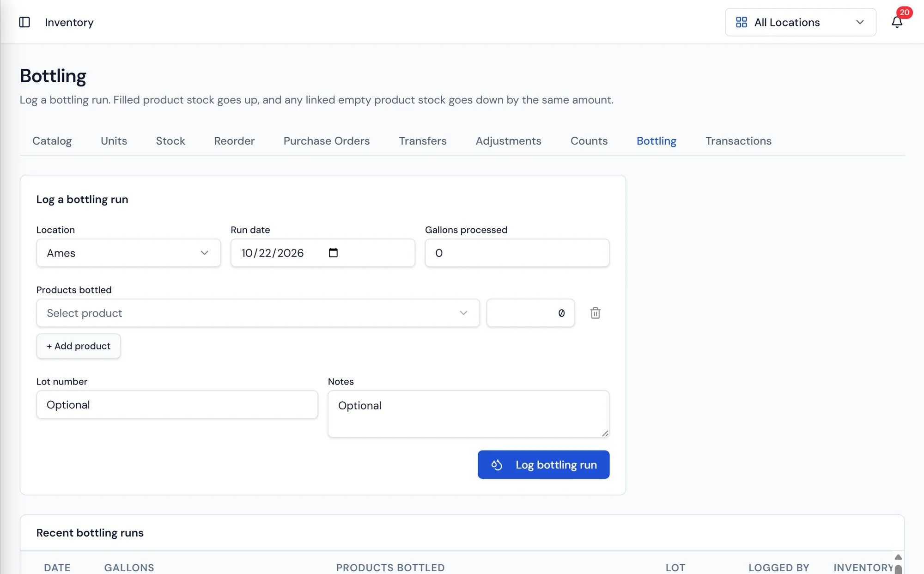Open the Adjustments tab
This screenshot has width=924, height=574.
(x=508, y=141)
